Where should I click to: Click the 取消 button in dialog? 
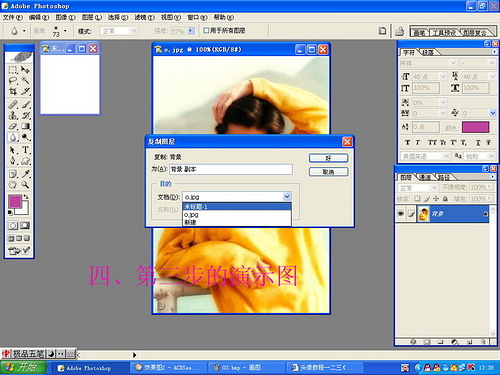coord(328,172)
